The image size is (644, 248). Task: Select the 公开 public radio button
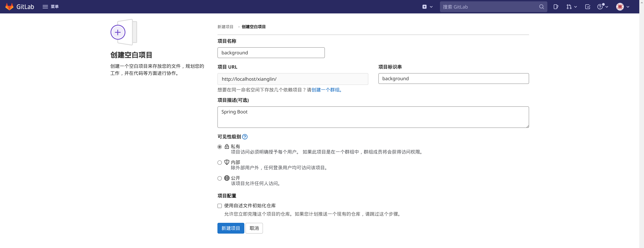pyautogui.click(x=219, y=178)
